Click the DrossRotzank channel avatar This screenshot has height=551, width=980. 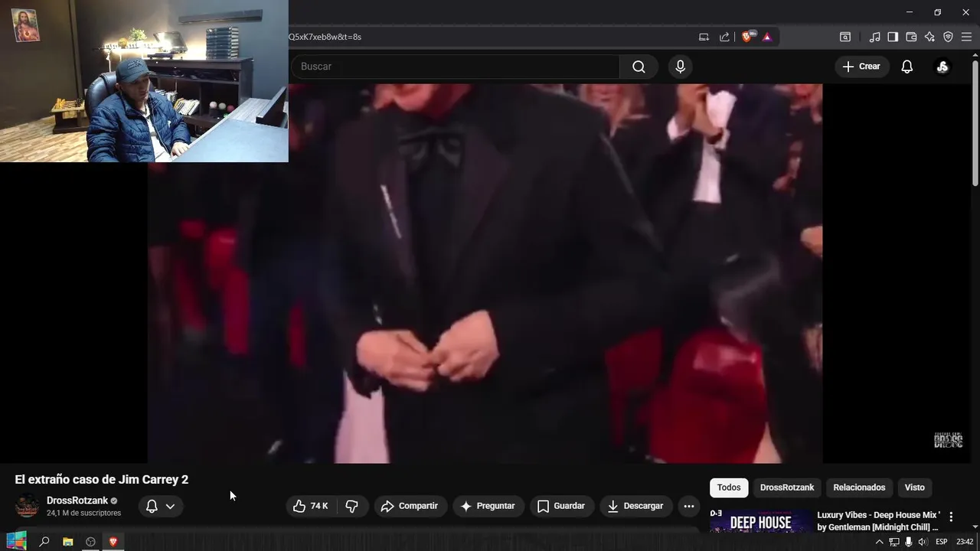[x=28, y=506]
